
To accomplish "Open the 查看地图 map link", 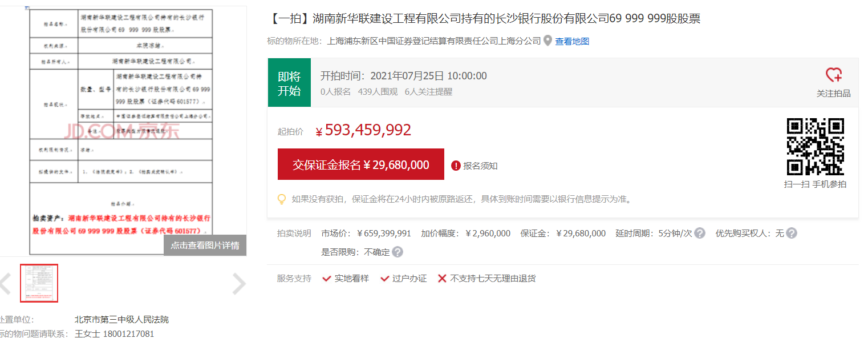I will click(572, 41).
